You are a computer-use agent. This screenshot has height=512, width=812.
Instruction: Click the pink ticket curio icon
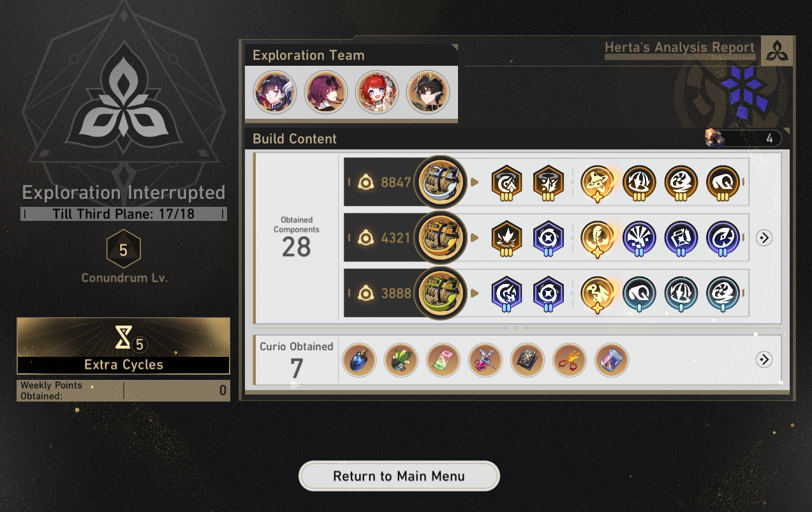(443, 359)
